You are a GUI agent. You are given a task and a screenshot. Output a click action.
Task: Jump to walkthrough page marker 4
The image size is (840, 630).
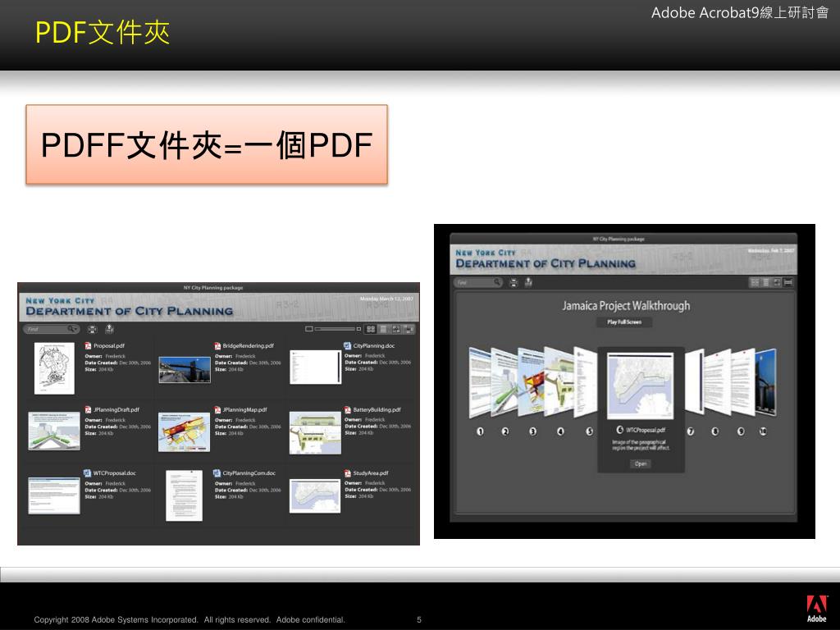[x=560, y=431]
